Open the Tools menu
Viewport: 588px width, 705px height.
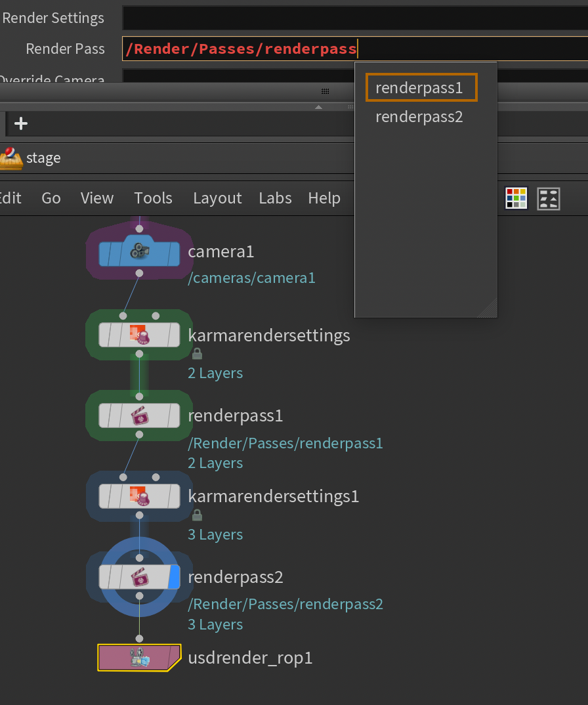point(154,198)
